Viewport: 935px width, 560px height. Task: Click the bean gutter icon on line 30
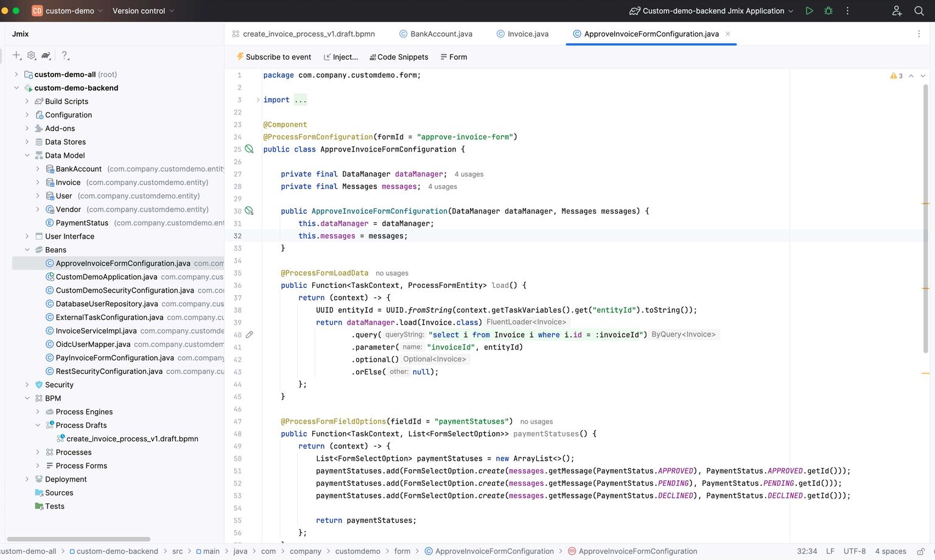(249, 211)
